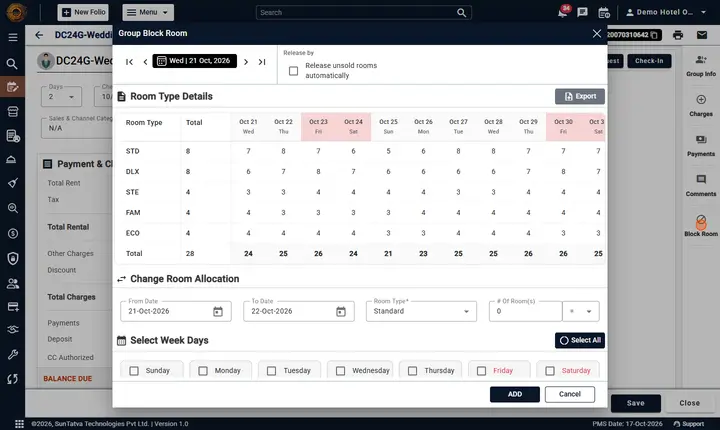Screen dimensions: 720x430
Task: Click the ADD button
Action: point(515,394)
